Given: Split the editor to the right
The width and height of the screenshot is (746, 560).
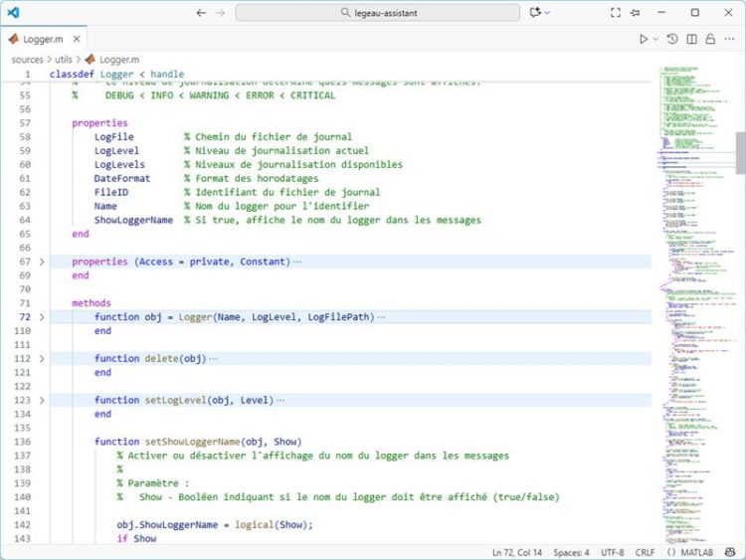Looking at the screenshot, I should pyautogui.click(x=692, y=39).
